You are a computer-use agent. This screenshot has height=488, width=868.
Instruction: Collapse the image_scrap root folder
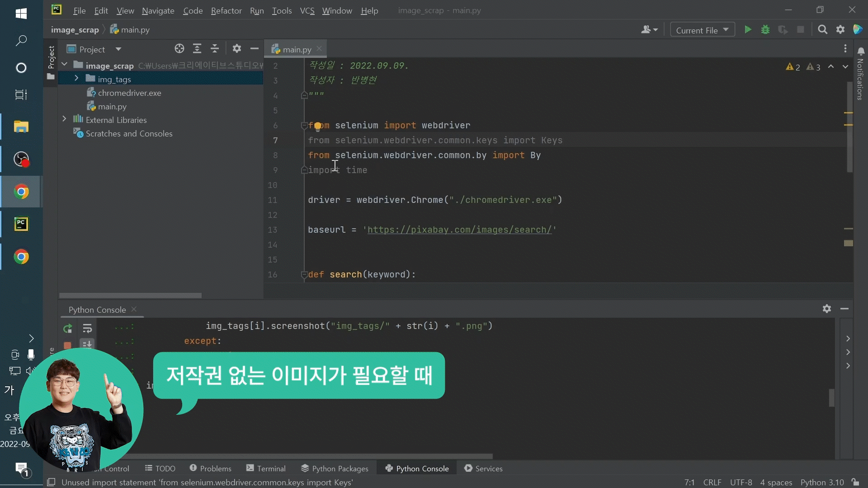[x=64, y=65]
